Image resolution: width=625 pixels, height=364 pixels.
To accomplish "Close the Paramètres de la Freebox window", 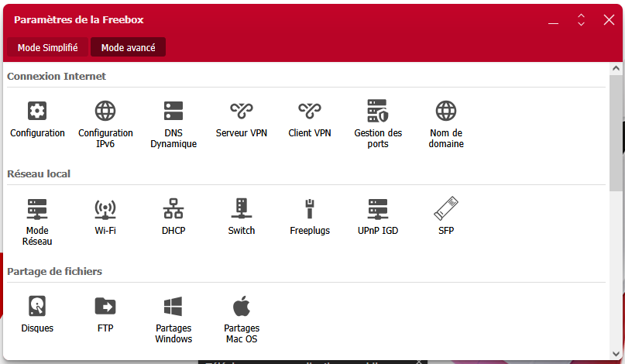I will click(609, 19).
